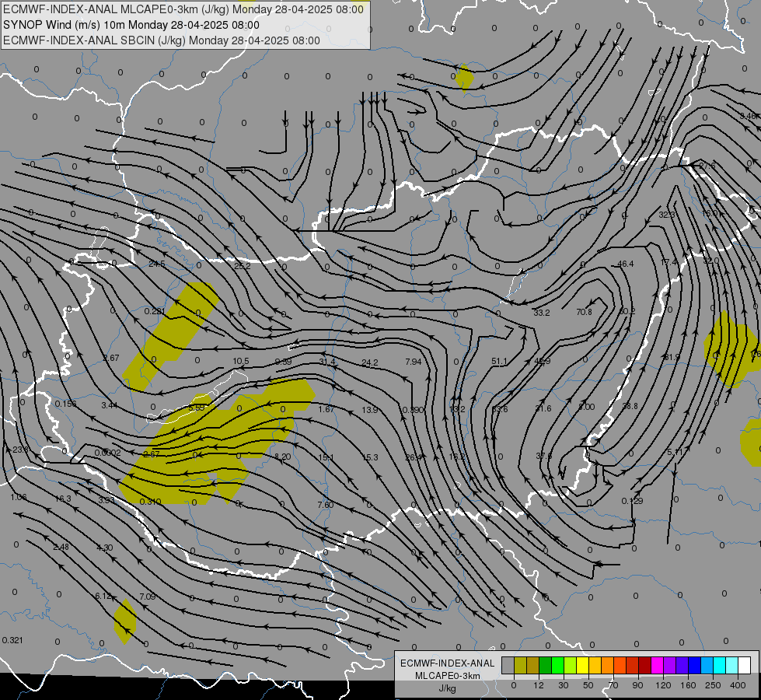Click the map value 1.67

coord(326,409)
